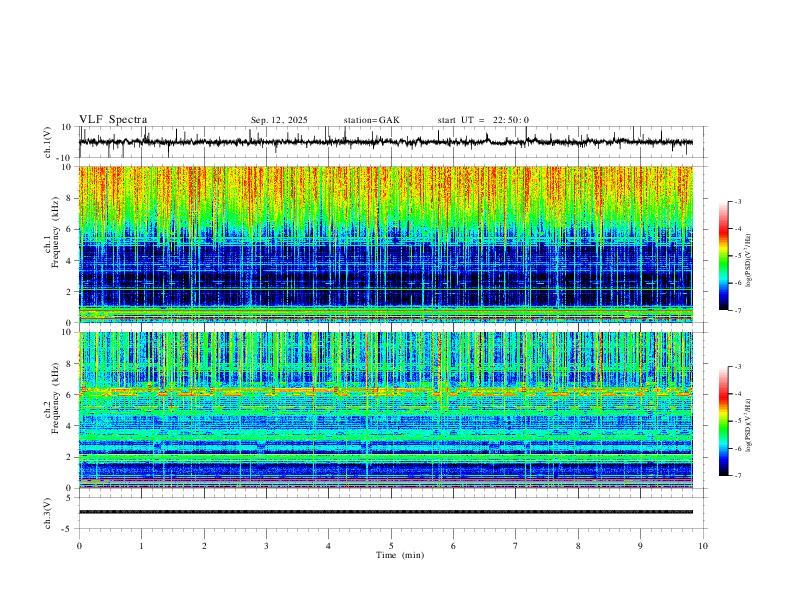Click the time axis tick label '3'
792x612 pixels.
266,546
